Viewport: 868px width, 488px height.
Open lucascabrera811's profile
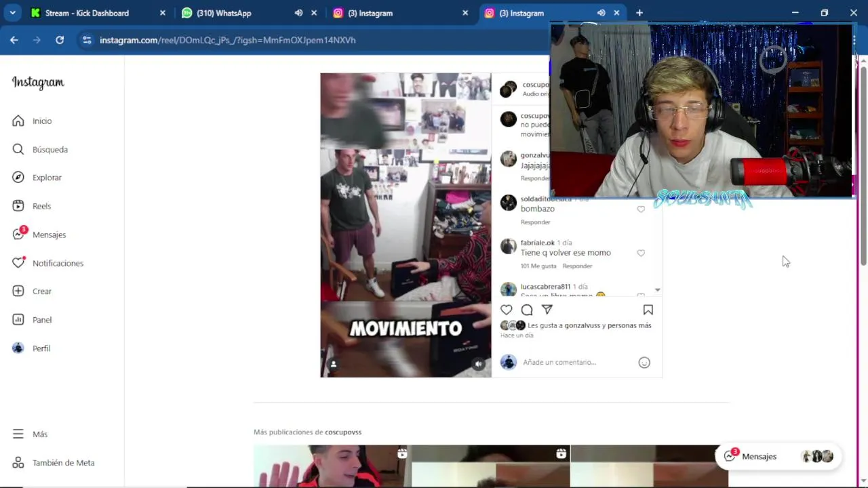(545, 287)
